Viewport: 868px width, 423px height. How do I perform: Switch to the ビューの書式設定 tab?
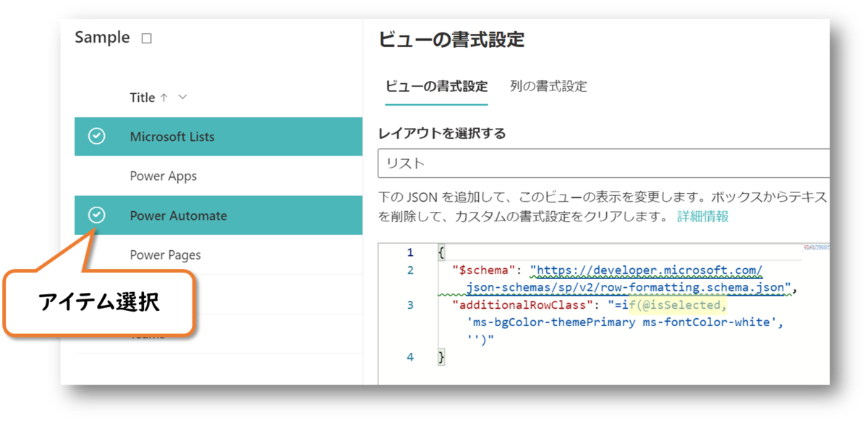tap(436, 86)
